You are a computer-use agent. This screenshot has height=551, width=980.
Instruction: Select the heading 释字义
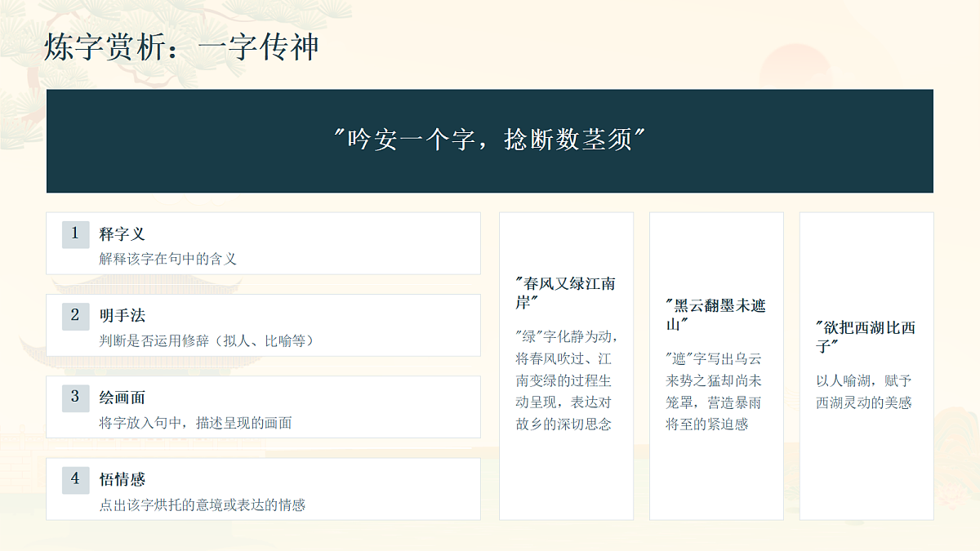coord(122,234)
